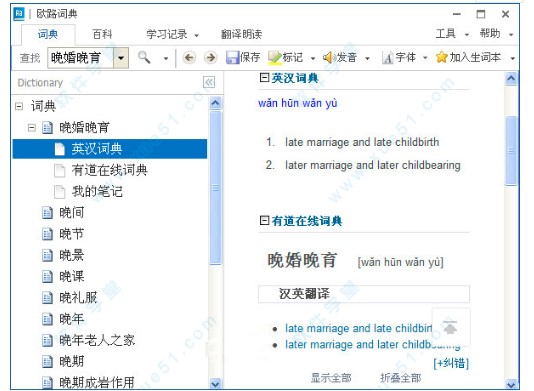The image size is (534, 391).
Task: Click the 晚节 entry document icon
Action: point(47,234)
